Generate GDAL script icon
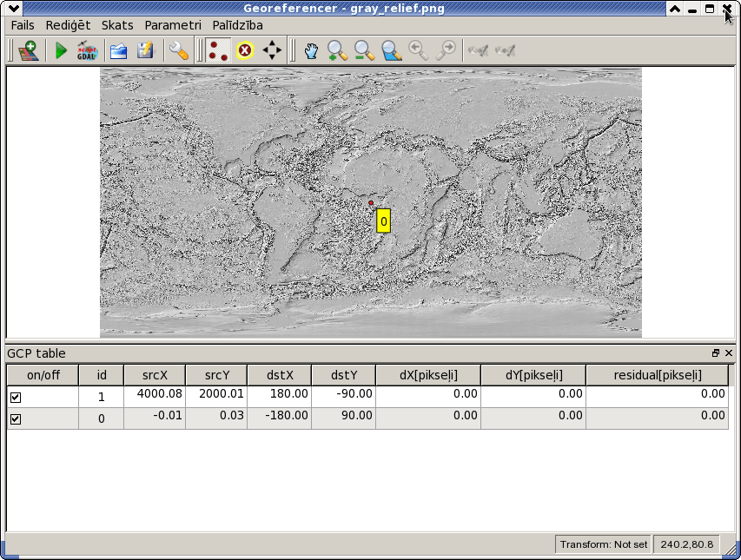Viewport: 741px width, 560px height. tap(87, 50)
